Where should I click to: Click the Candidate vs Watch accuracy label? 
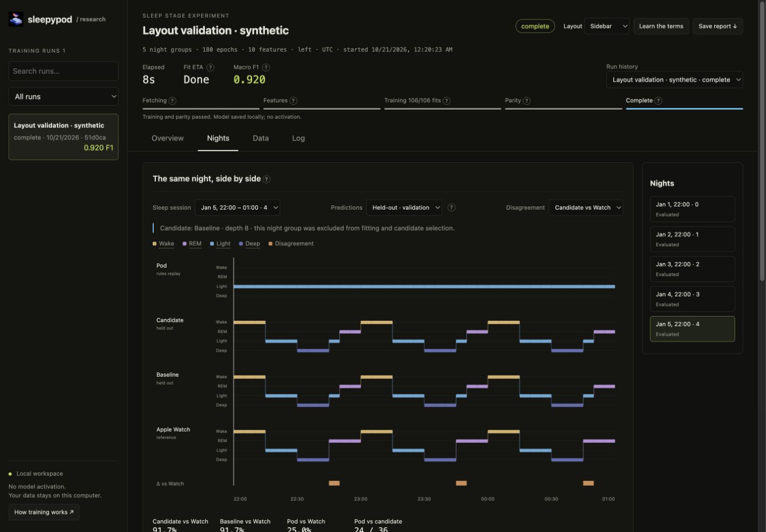(x=180, y=521)
